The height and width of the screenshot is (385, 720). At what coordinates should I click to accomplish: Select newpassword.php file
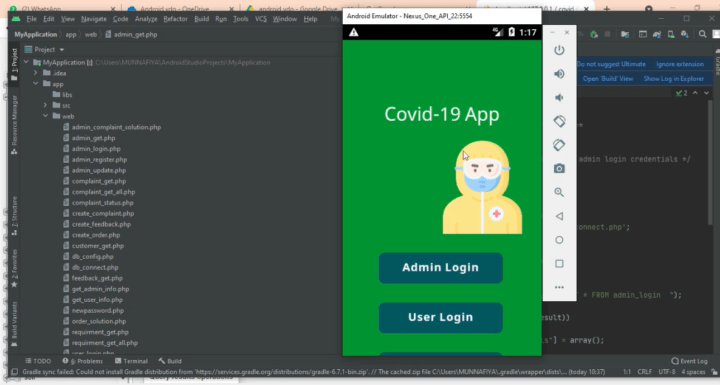pos(94,311)
